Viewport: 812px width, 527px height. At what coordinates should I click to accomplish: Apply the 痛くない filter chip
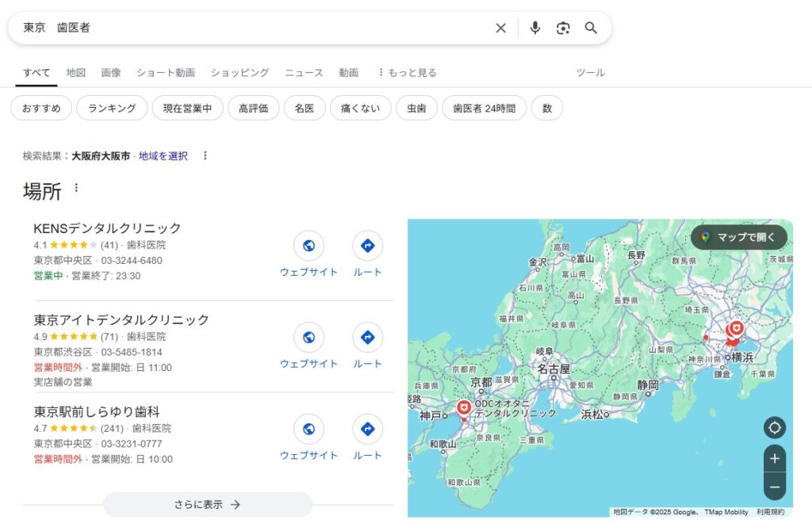361,109
